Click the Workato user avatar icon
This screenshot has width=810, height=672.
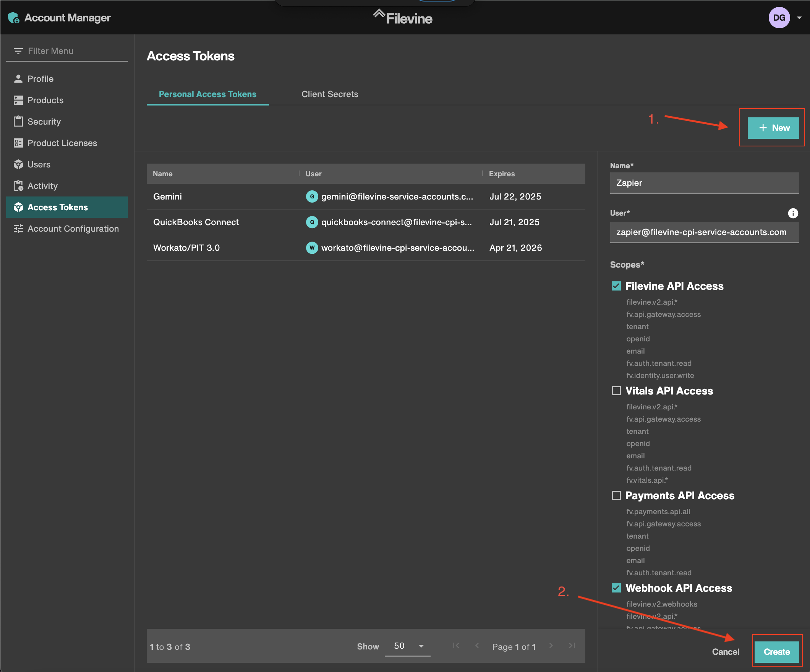(x=312, y=248)
